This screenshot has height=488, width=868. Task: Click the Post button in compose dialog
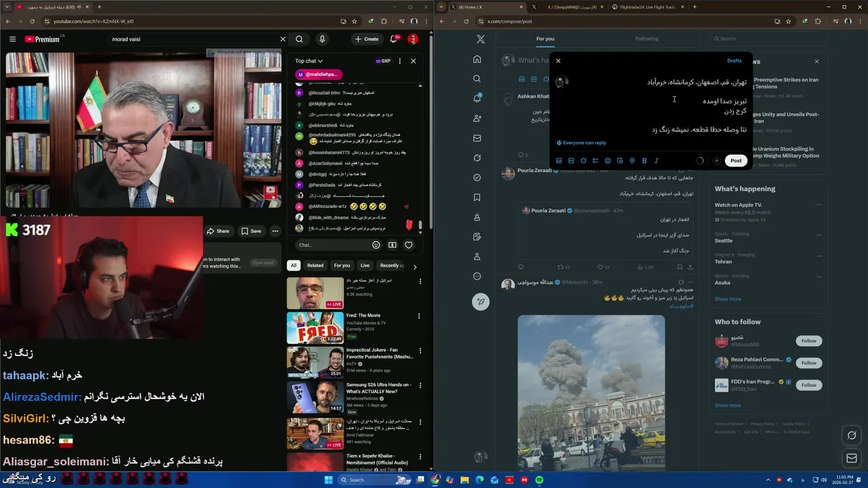pyautogui.click(x=736, y=161)
